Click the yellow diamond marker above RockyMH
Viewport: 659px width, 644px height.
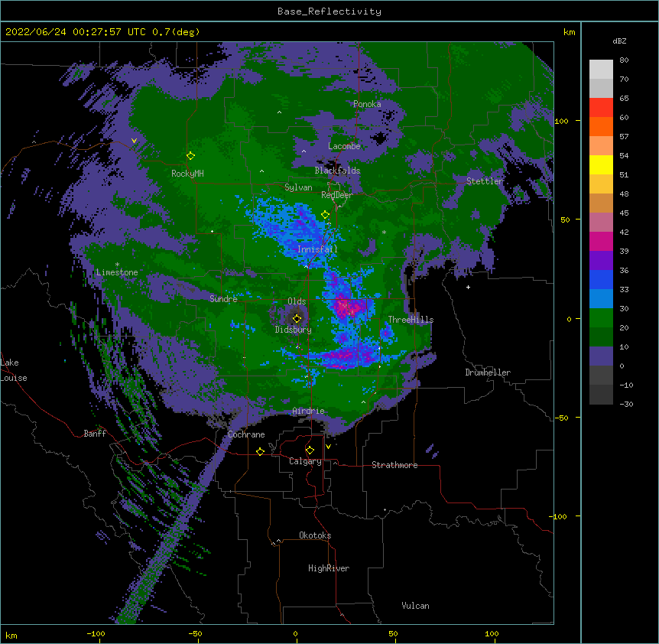(191, 156)
